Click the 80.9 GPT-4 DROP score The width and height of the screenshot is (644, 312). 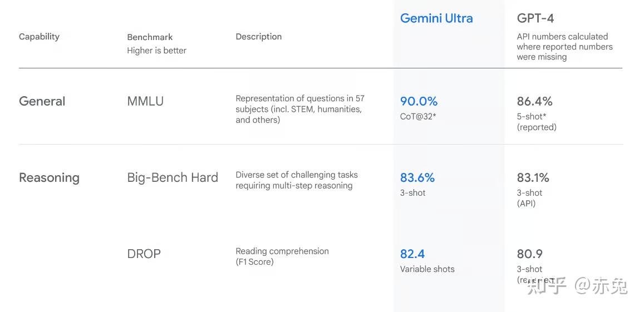[x=529, y=254]
